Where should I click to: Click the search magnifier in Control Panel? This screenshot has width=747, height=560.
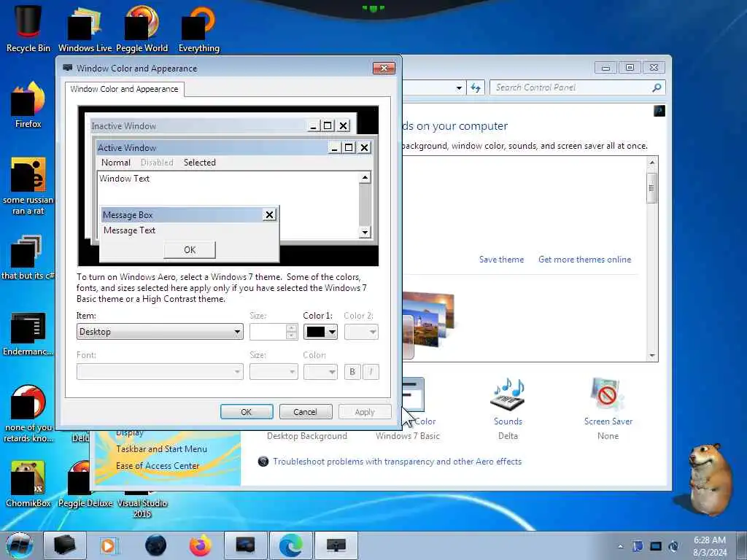[x=657, y=87]
